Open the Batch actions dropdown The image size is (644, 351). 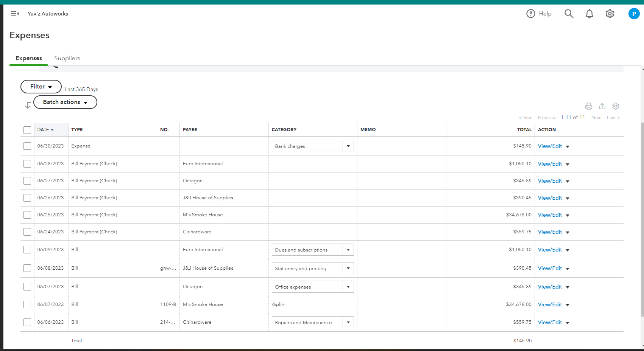[65, 102]
